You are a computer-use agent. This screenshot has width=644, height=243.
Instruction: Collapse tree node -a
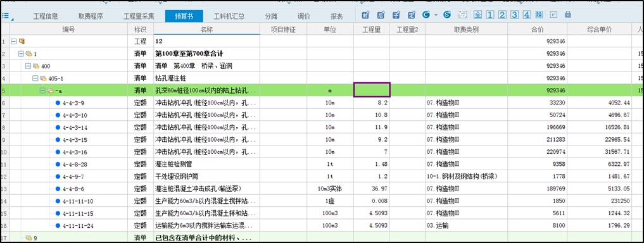[x=42, y=90]
